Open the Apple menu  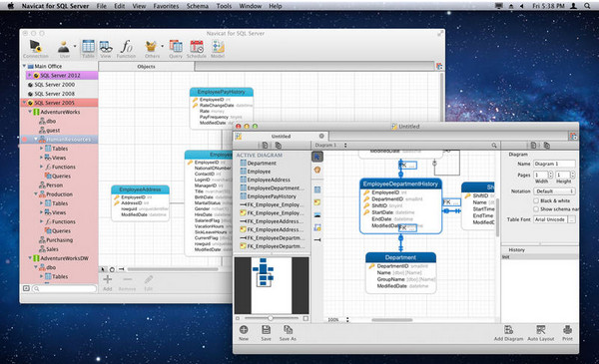(10, 6)
